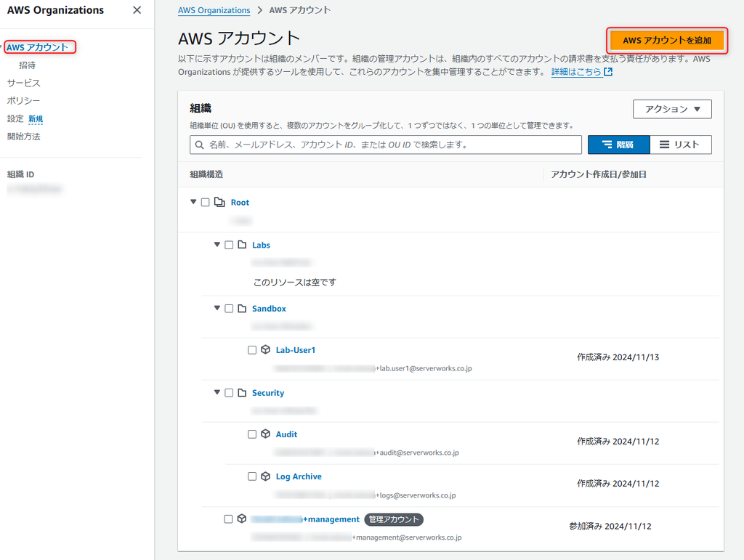Click 参加済み 2024/11/12 date
Screen dimensions: 744x560
pyautogui.click(x=610, y=527)
